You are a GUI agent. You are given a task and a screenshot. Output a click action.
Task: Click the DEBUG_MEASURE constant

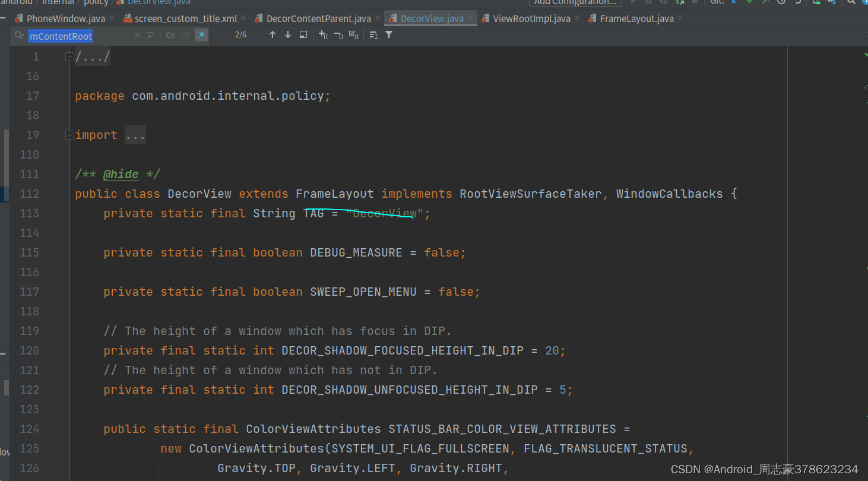(x=356, y=252)
